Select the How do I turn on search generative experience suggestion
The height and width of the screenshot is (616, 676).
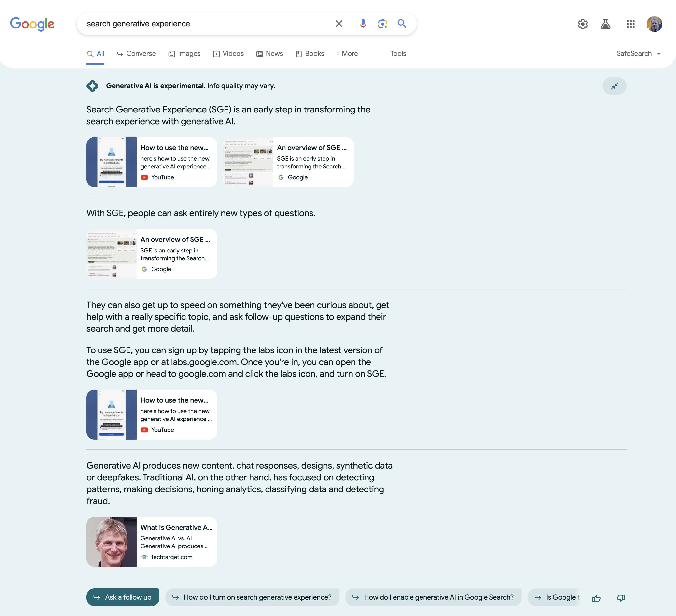pos(252,597)
